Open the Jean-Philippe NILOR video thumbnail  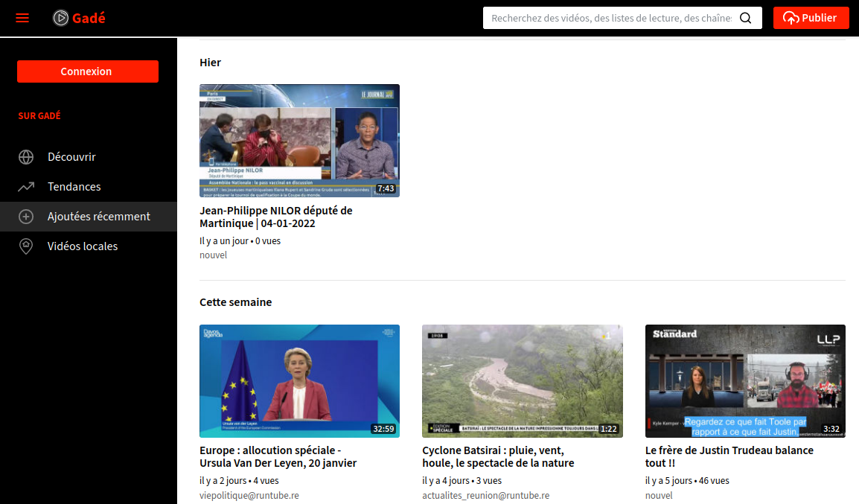[299, 141]
